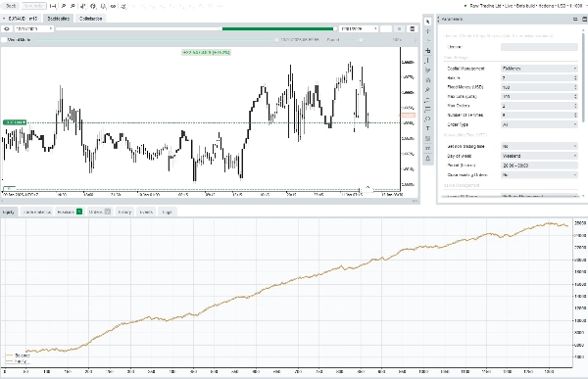Click the Balance legend entry
Viewport: 588px width, 379px height.
click(18, 355)
